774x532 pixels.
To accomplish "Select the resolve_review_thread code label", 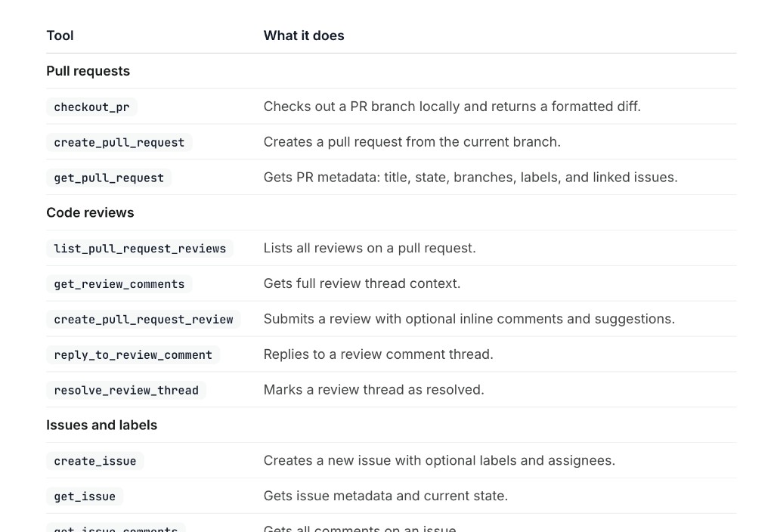I will pyautogui.click(x=125, y=391).
